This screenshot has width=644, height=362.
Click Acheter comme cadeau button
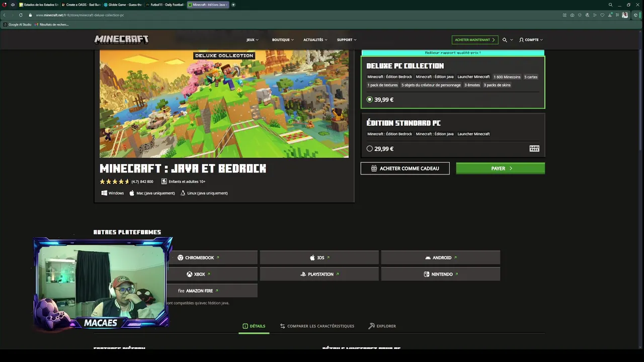click(x=405, y=168)
